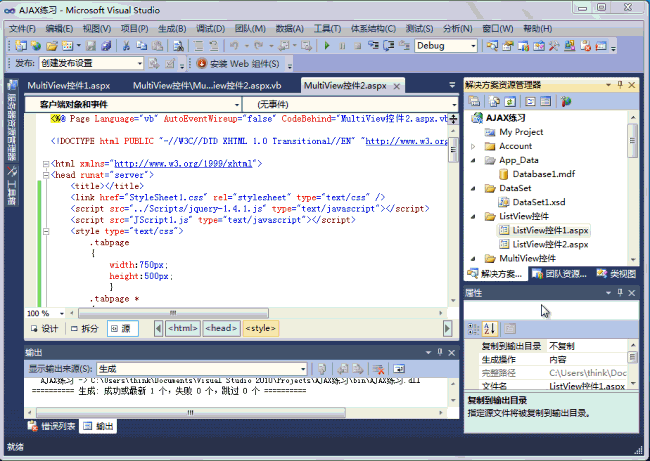Click Solution Explorer vertical scrollbar thumb

click(x=632, y=140)
